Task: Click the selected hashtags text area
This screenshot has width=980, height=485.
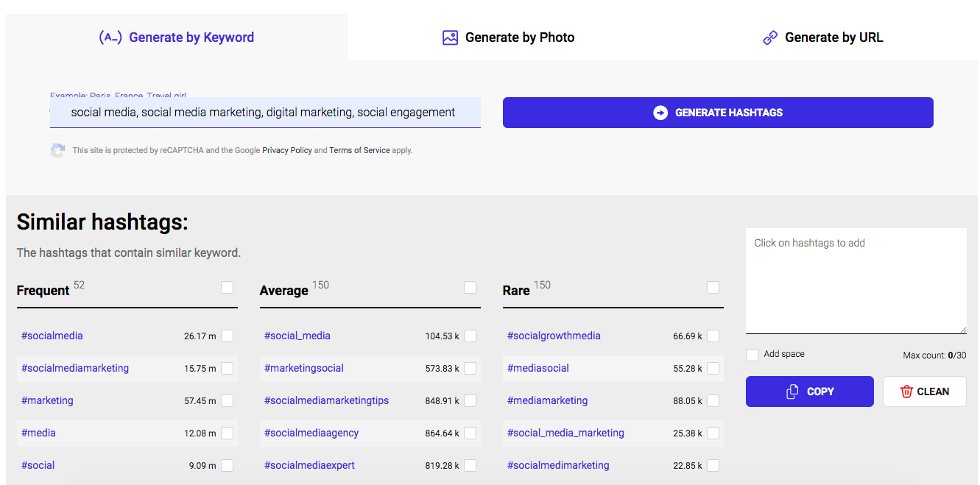Action: (856, 280)
